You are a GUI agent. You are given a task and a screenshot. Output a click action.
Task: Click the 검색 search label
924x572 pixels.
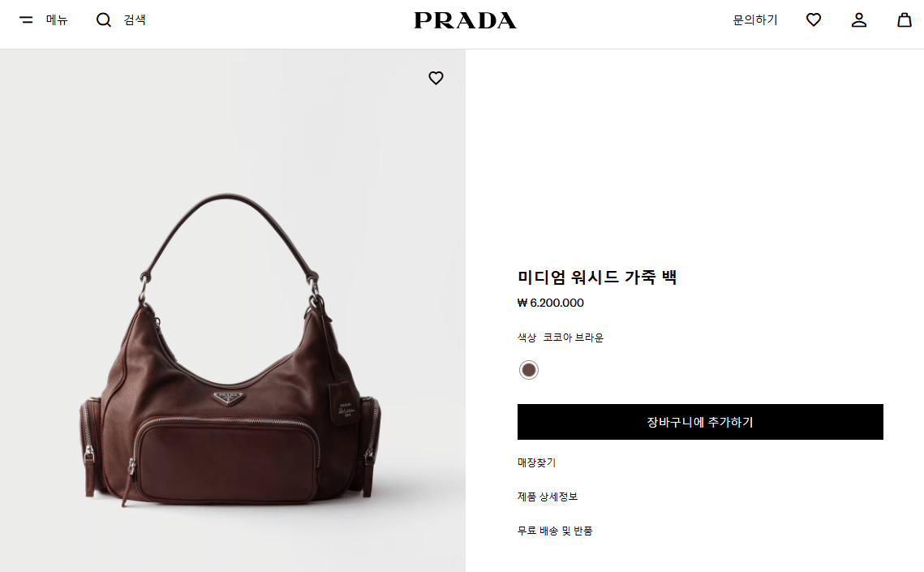[135, 20]
